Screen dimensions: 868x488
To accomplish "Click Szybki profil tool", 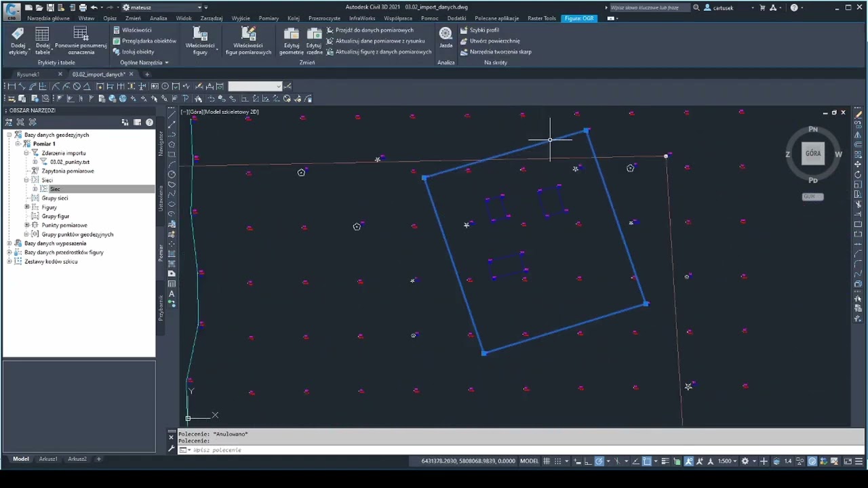I will 479,30.
